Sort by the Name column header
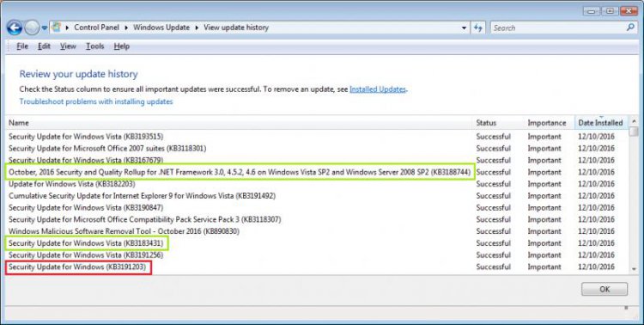Screen dimensions: 644x325 (239, 123)
